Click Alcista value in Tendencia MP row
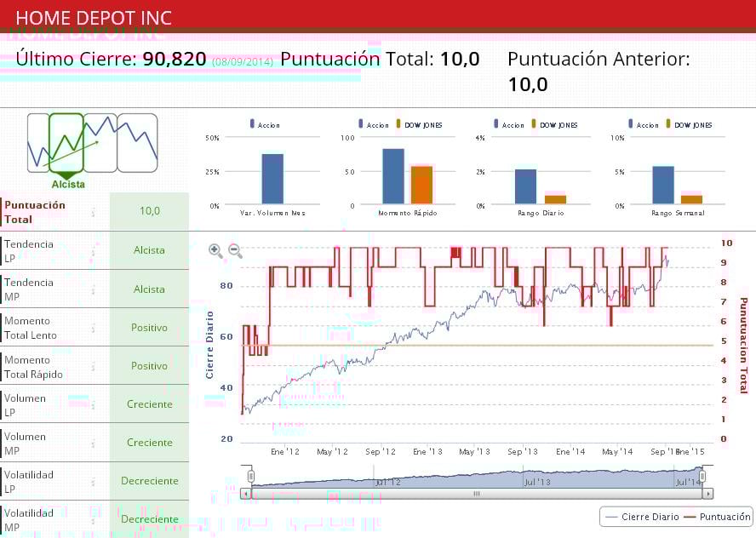The height and width of the screenshot is (538, 756). click(x=149, y=289)
